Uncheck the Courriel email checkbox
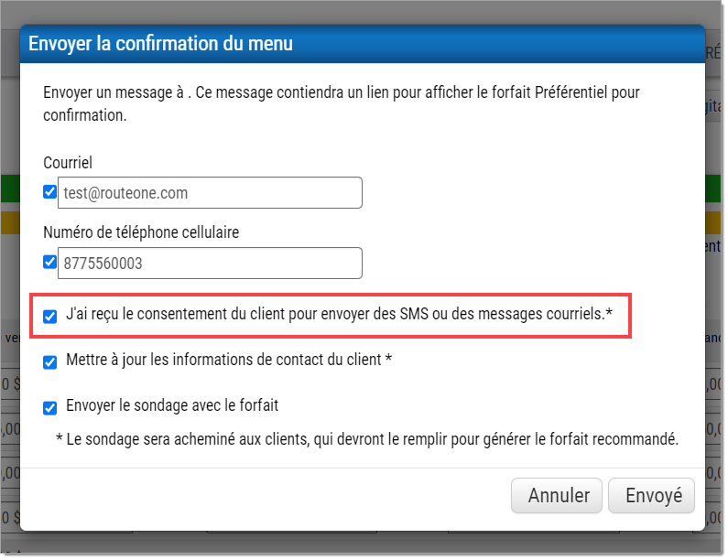This screenshot has width=728, height=560. point(50,192)
